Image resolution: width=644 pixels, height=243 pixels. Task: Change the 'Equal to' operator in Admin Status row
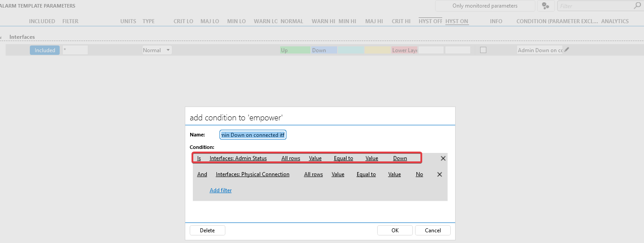[x=343, y=158]
